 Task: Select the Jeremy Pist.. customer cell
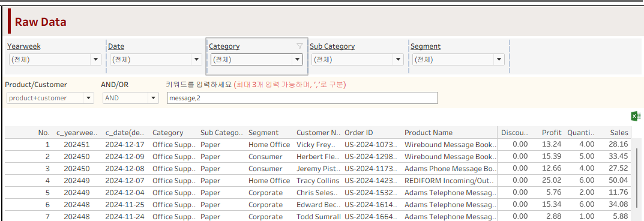pyautogui.click(x=318, y=168)
